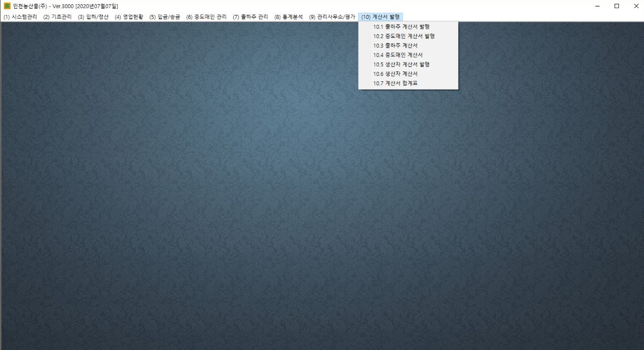The width and height of the screenshot is (644, 350).
Task: Open the (2) 기초관리 menu
Action: coord(57,17)
